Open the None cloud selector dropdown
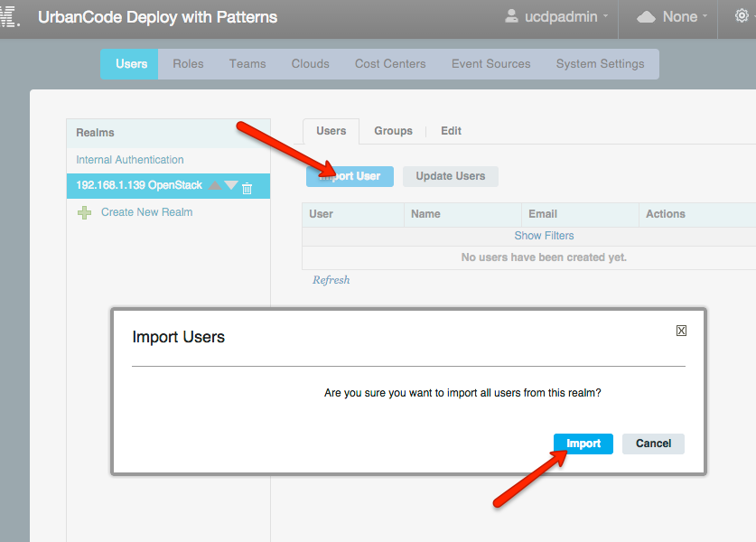 [x=672, y=17]
